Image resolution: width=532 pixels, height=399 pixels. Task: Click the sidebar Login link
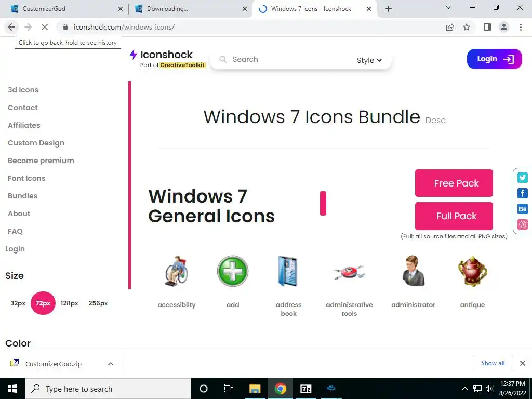click(x=15, y=249)
